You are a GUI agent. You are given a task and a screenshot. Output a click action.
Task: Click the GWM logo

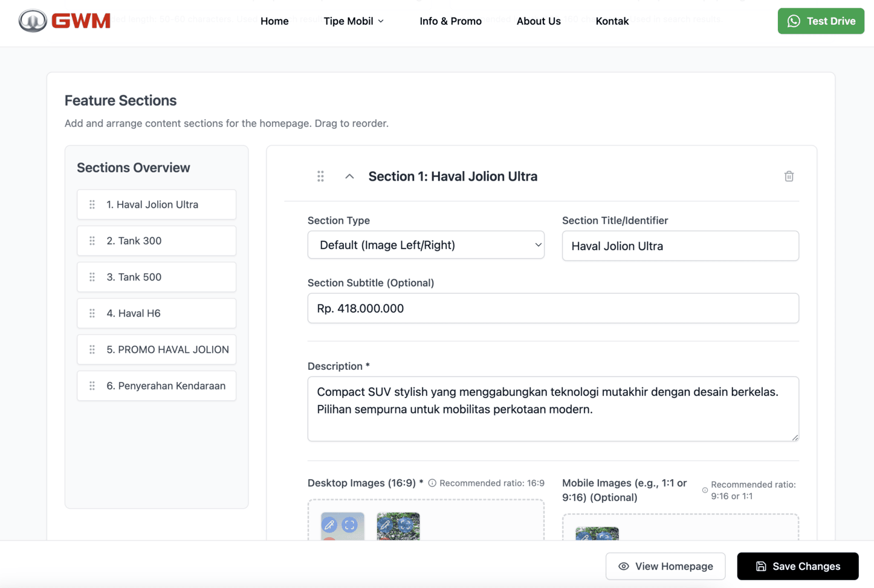(64, 21)
